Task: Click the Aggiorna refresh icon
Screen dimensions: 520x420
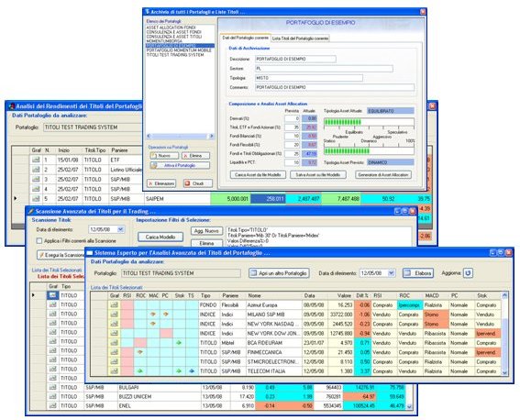Action: coord(468,273)
